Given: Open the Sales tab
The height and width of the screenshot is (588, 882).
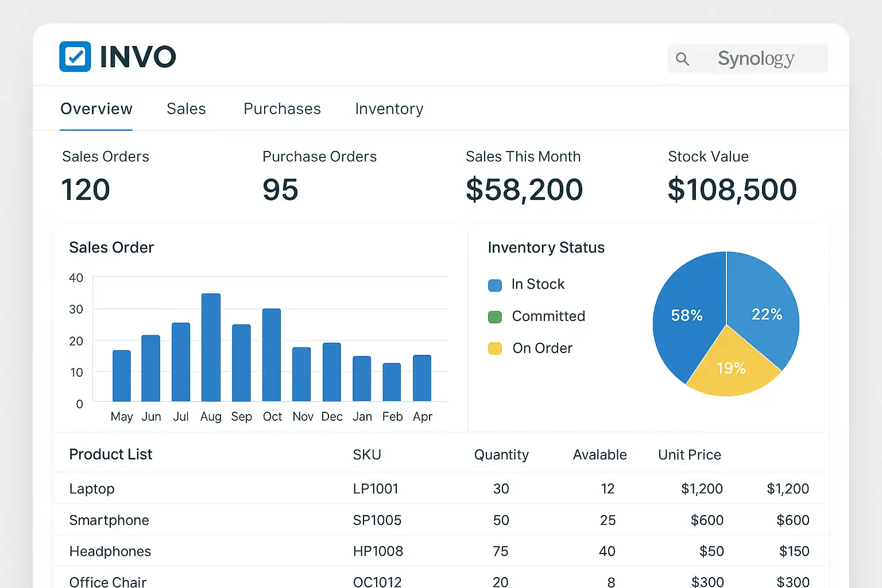Looking at the screenshot, I should (x=186, y=109).
